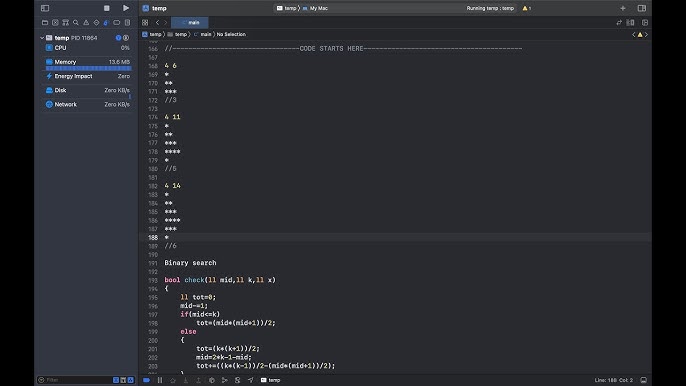This screenshot has width=686, height=386.
Task: Select the Memory gauge row
Action: point(88,62)
